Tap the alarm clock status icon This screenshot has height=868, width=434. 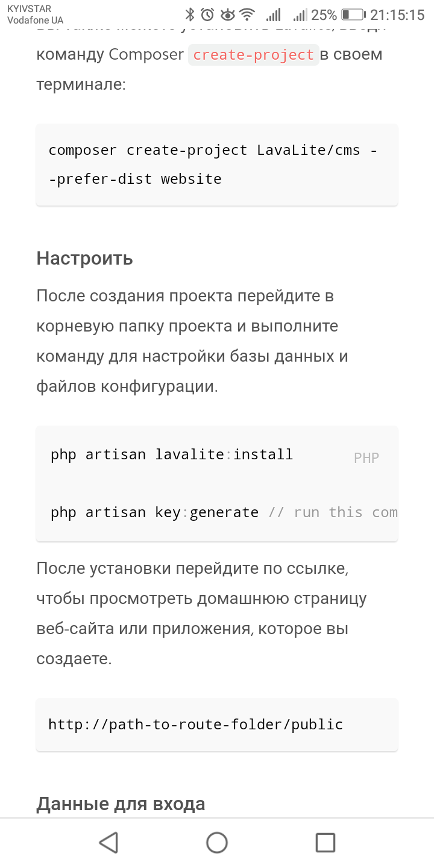click(207, 14)
